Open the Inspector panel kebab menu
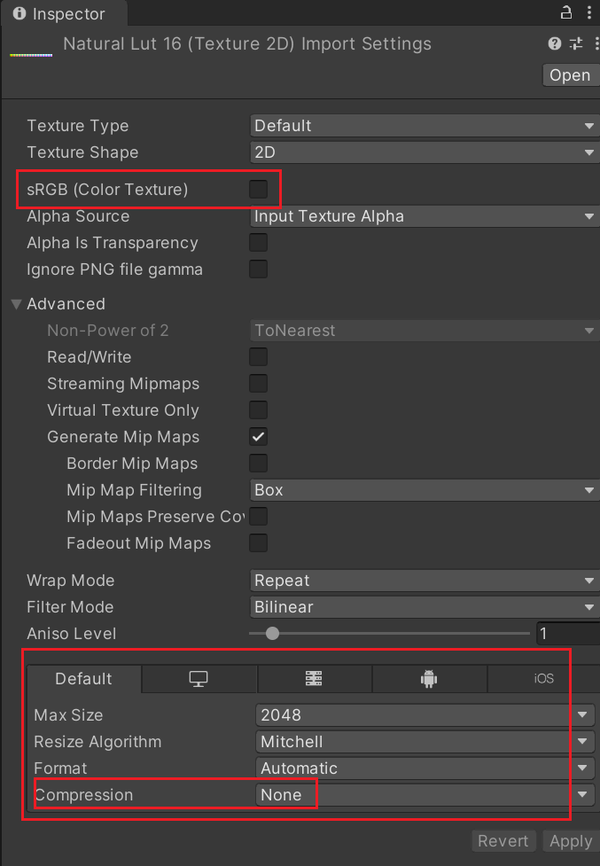The width and height of the screenshot is (600, 866). [x=590, y=13]
